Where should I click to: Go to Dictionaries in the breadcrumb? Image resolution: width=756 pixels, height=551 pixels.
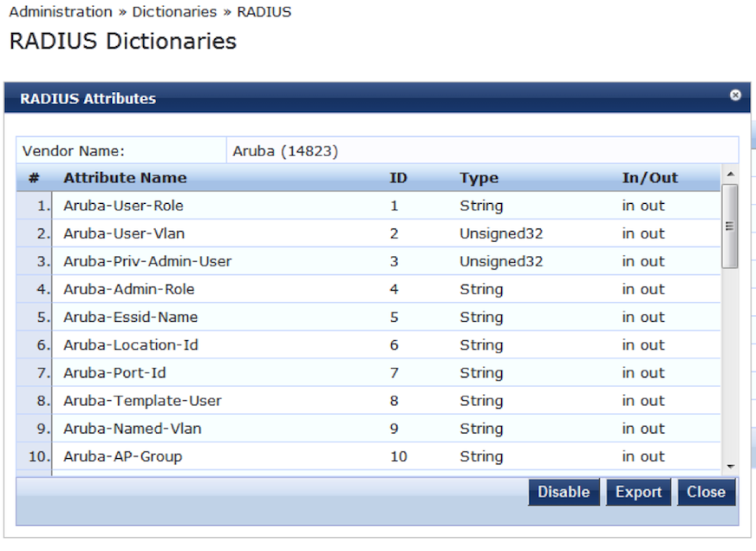tap(174, 12)
